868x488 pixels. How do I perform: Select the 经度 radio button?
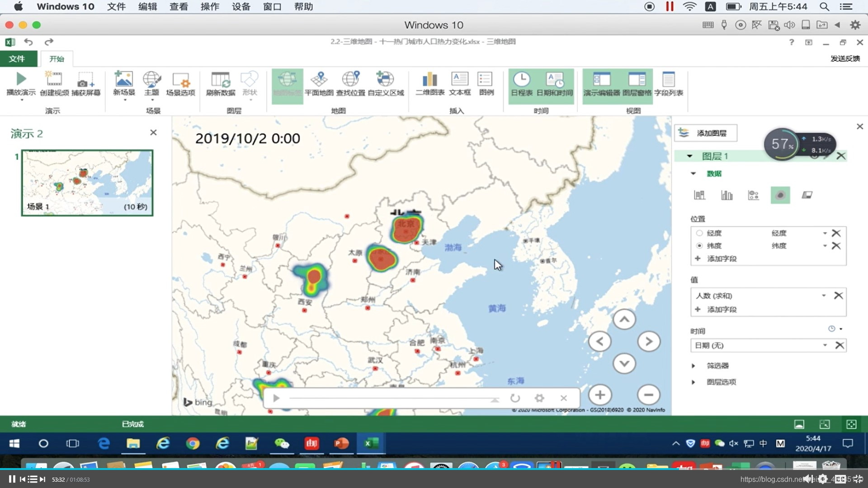(x=699, y=233)
